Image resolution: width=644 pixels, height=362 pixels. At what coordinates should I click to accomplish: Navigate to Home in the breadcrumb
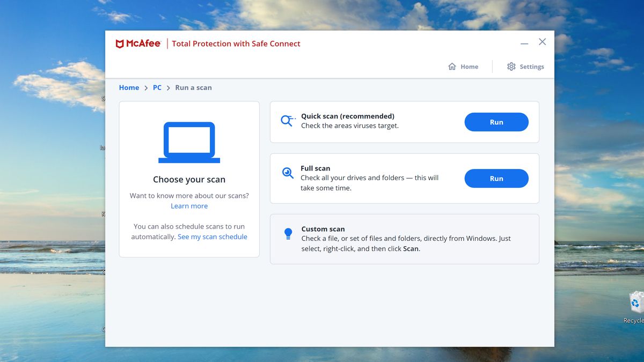tap(129, 87)
